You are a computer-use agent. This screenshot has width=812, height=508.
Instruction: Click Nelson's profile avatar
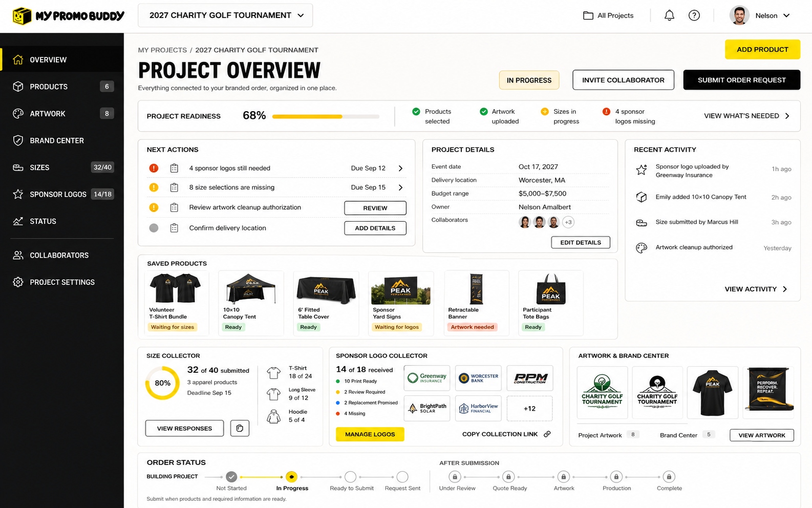click(739, 15)
